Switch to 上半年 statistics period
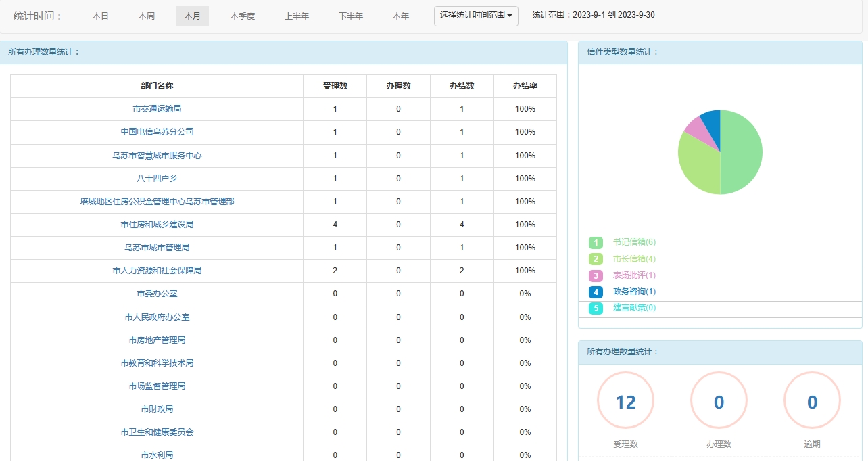The width and height of the screenshot is (868, 462). click(297, 16)
